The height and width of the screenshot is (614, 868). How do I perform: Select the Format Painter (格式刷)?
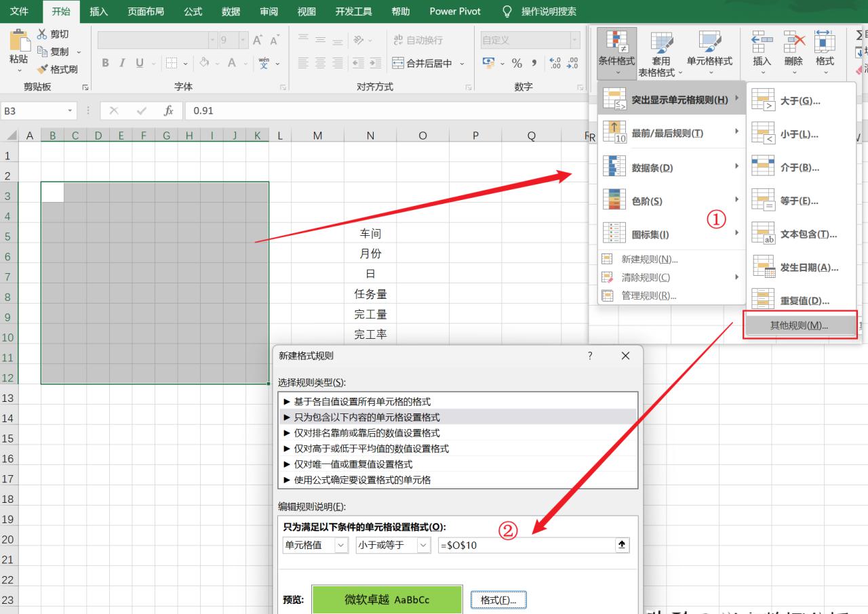(57, 69)
